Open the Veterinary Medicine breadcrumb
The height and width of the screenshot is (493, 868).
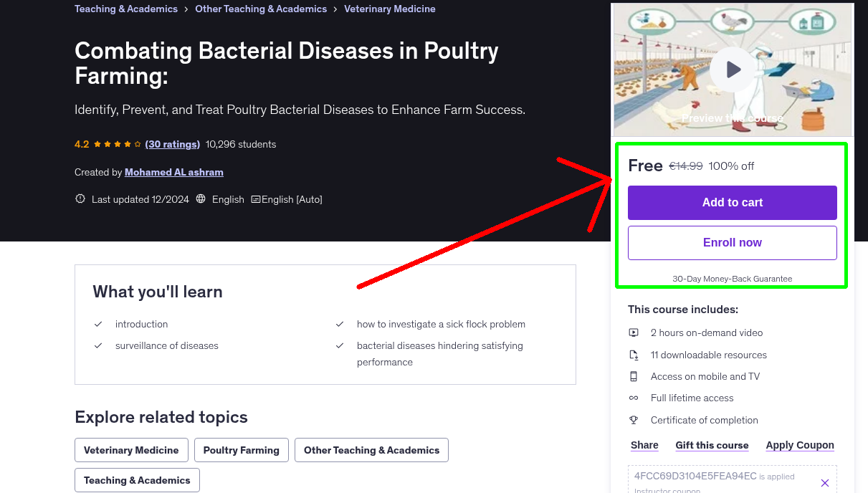(x=389, y=9)
